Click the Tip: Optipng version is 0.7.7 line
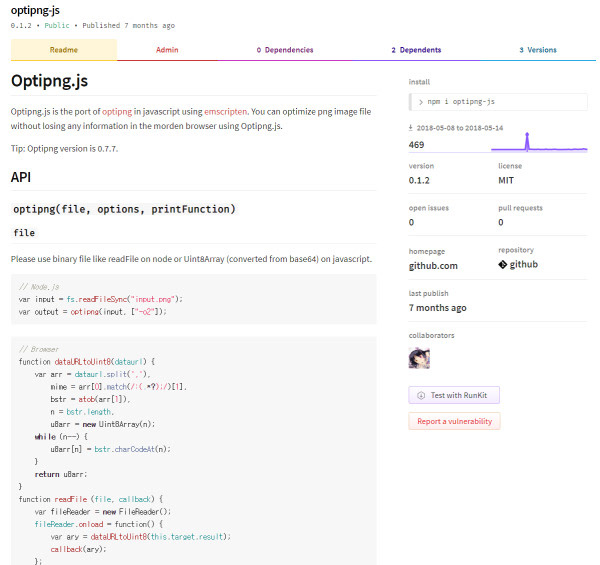Image resolution: width=600 pixels, height=565 pixels. point(64,149)
